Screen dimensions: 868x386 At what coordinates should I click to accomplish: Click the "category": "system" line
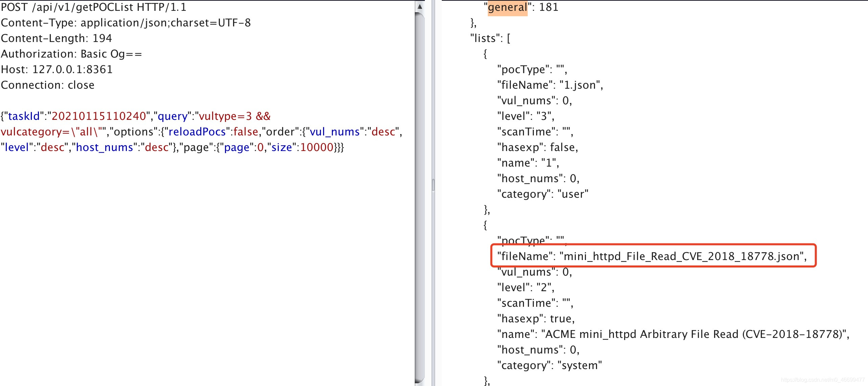click(x=550, y=365)
